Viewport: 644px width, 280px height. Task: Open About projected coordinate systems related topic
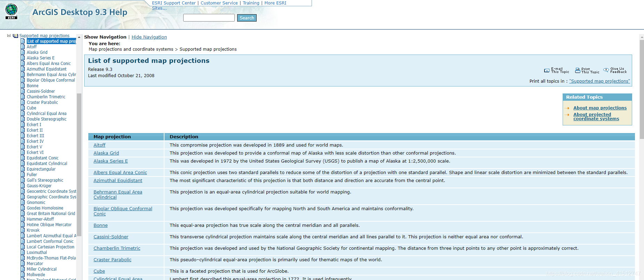pyautogui.click(x=596, y=116)
